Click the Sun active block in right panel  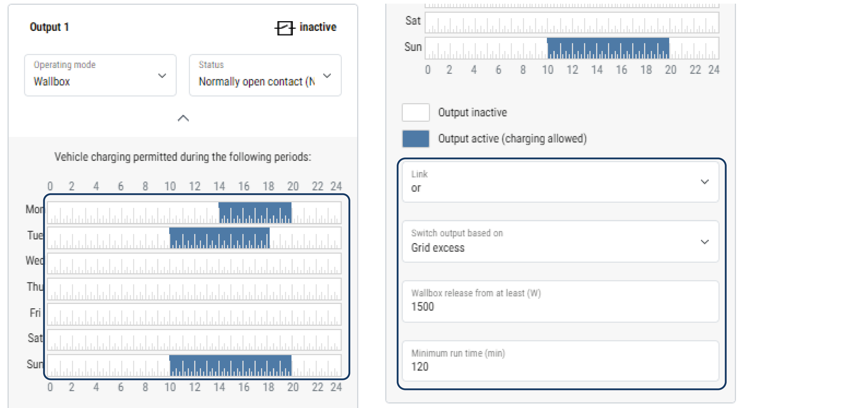click(x=608, y=48)
